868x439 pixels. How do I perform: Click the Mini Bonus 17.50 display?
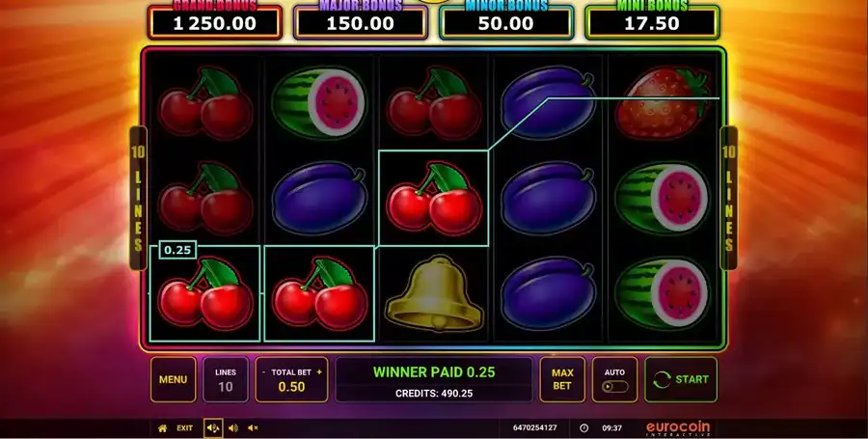(x=652, y=22)
